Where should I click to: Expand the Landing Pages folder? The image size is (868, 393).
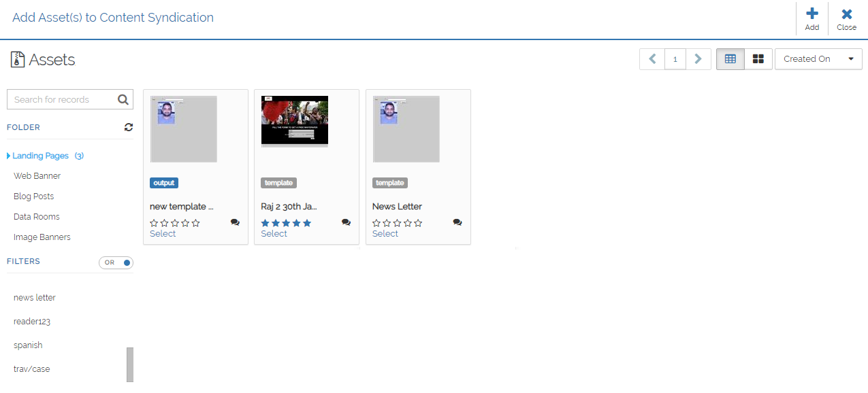(x=9, y=156)
